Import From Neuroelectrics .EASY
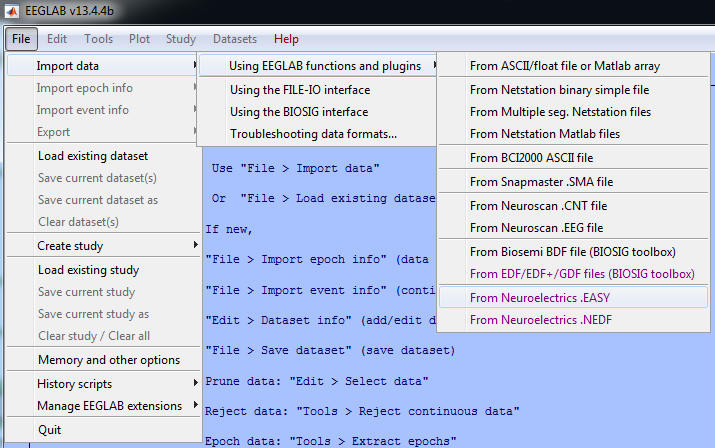 tap(573, 297)
